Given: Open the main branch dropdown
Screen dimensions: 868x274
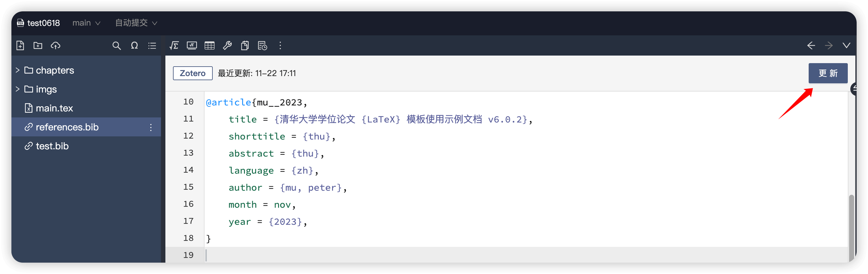Looking at the screenshot, I should pyautogui.click(x=86, y=23).
